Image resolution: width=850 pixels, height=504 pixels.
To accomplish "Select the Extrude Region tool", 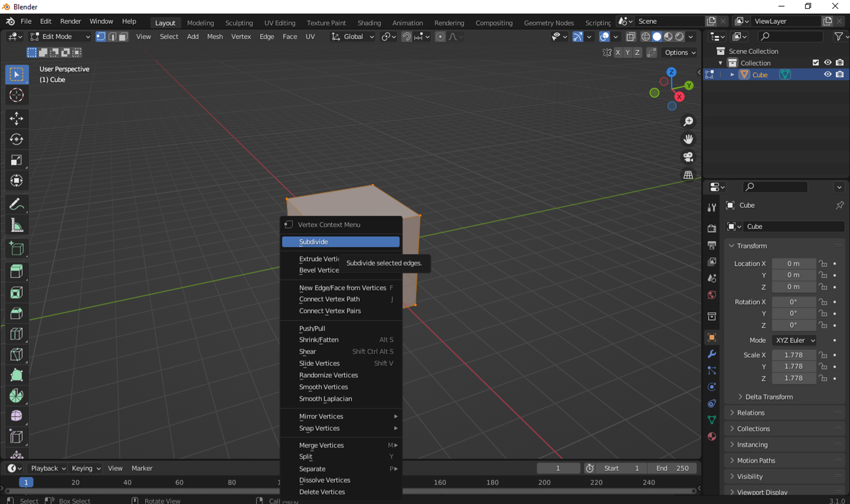I will pyautogui.click(x=17, y=271).
